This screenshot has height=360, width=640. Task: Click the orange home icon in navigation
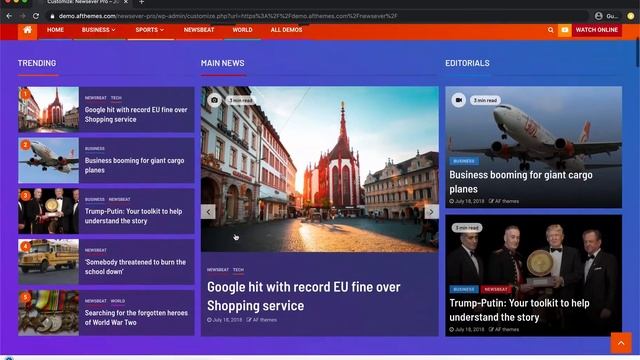click(27, 30)
